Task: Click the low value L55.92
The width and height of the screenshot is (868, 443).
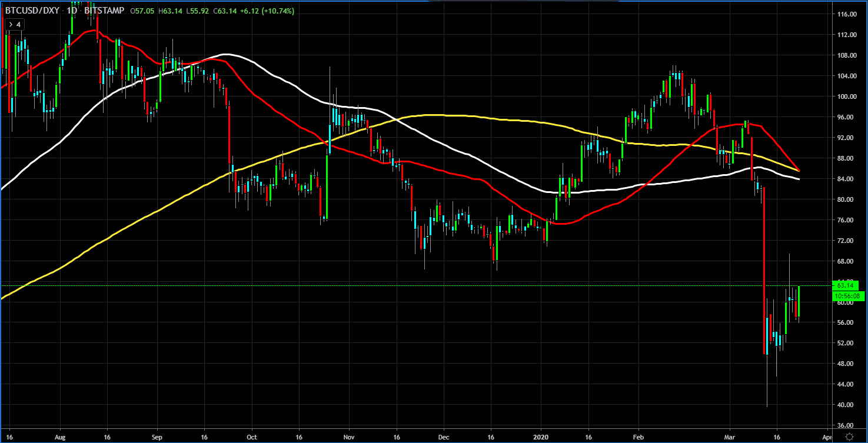Action: [199, 11]
